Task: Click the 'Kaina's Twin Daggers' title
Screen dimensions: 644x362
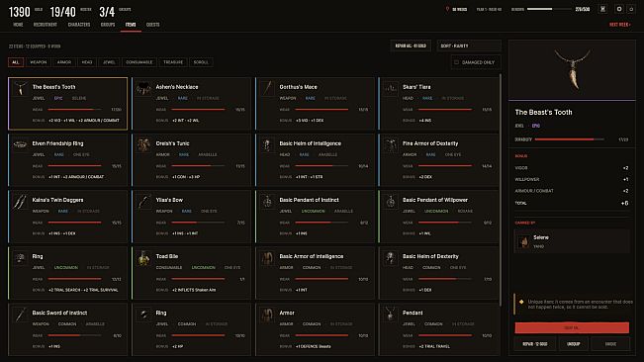Action: pos(57,200)
